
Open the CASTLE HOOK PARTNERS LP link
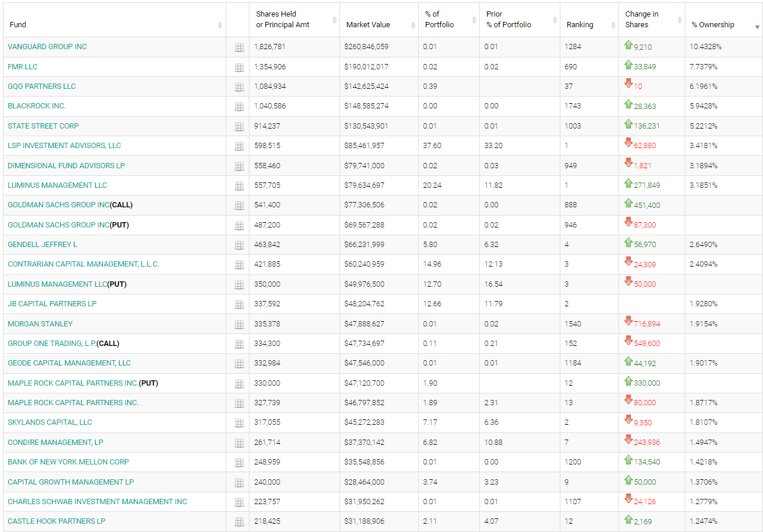(x=57, y=521)
